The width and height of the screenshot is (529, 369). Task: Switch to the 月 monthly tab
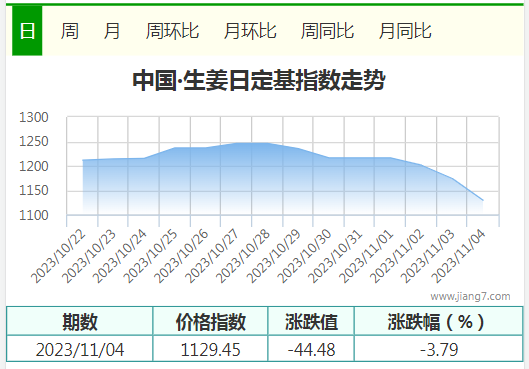point(112,31)
